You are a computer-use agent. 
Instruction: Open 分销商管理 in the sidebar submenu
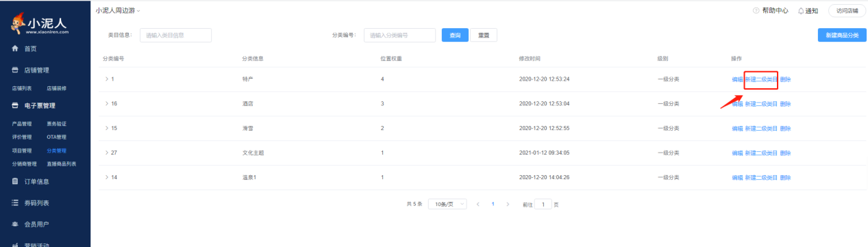[25, 164]
